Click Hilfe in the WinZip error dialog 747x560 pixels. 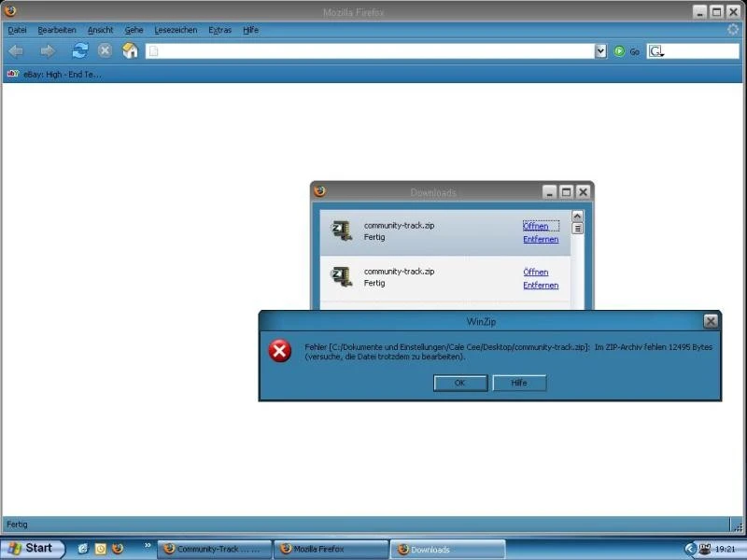[519, 383]
